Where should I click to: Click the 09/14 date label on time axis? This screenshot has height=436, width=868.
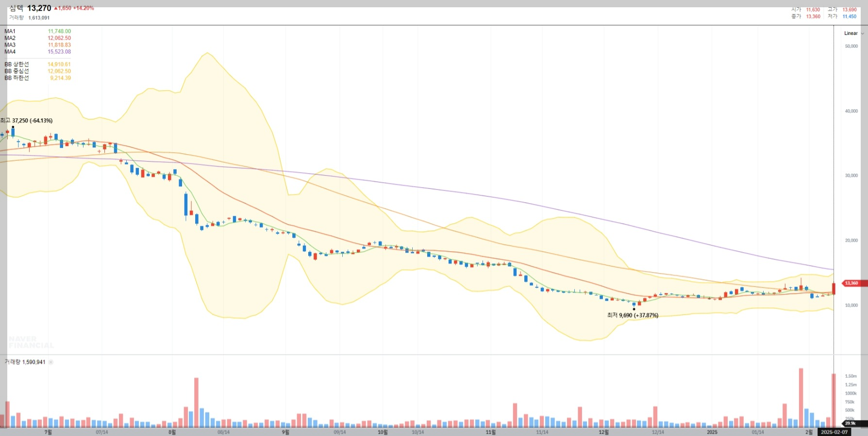coord(340,432)
